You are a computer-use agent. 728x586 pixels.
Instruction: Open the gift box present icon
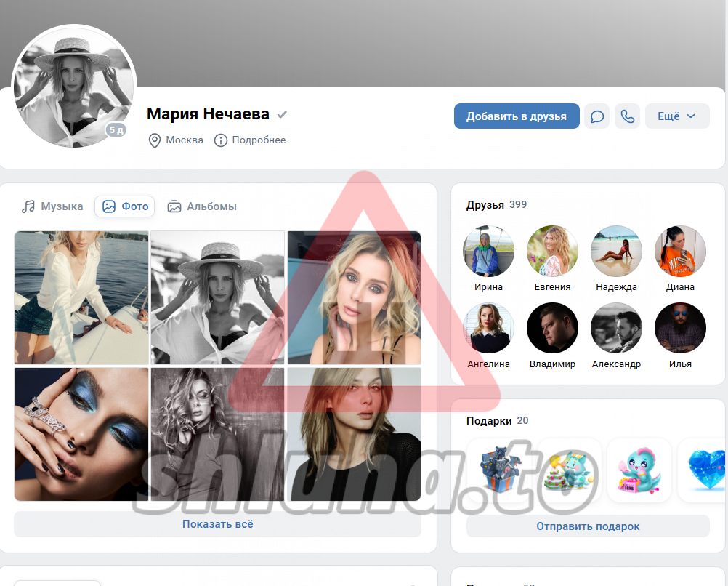pyautogui.click(x=498, y=469)
